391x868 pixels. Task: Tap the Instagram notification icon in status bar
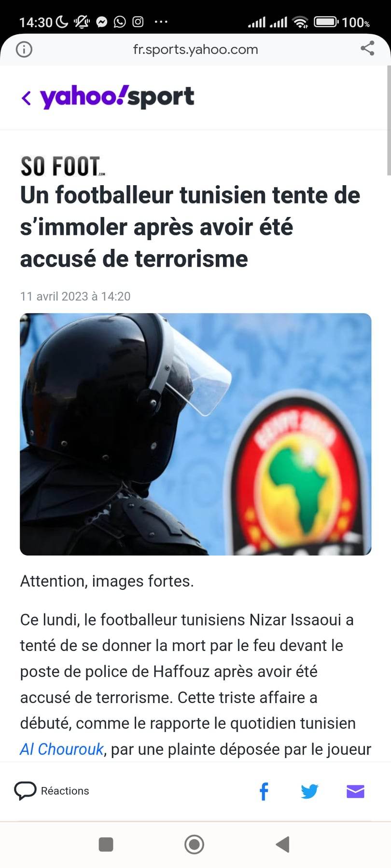pyautogui.click(x=138, y=22)
